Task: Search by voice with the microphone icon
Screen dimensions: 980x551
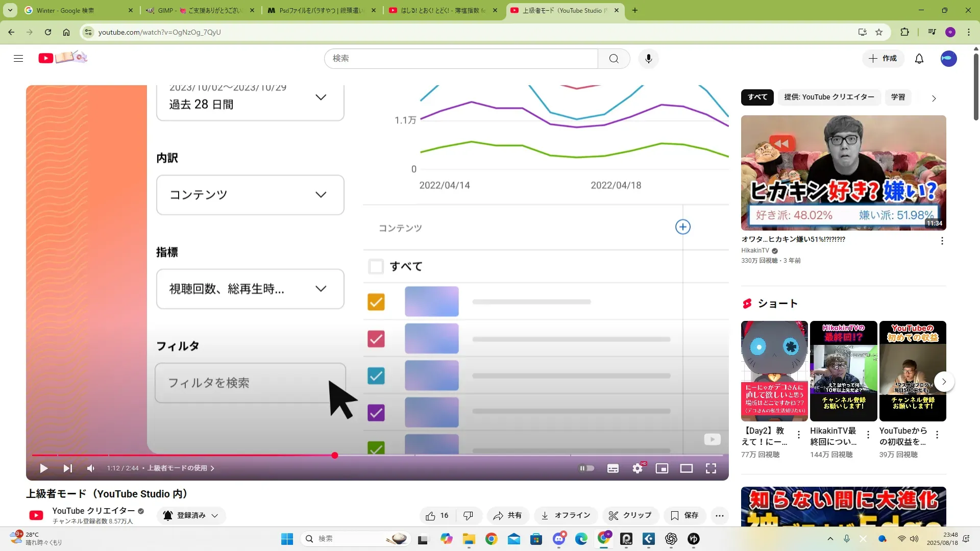Action: pyautogui.click(x=648, y=59)
